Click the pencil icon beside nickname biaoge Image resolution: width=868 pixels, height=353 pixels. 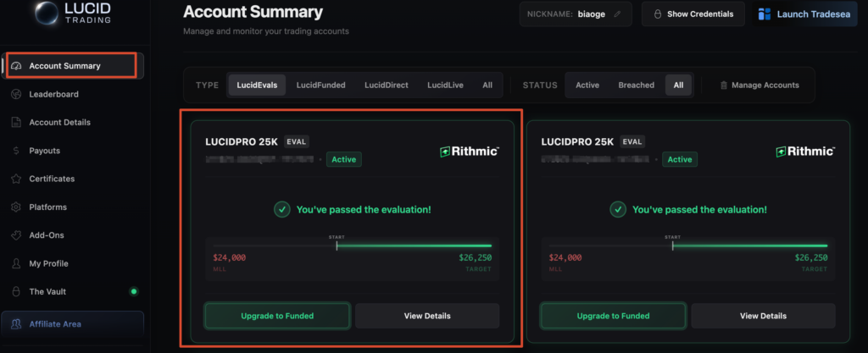tap(617, 14)
